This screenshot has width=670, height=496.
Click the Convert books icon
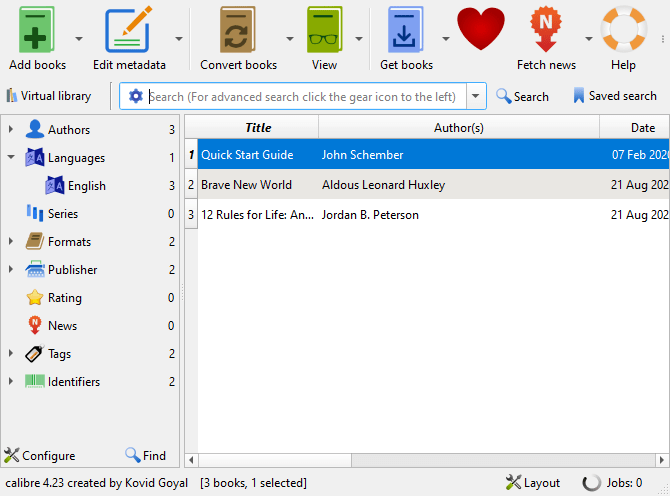point(238,29)
